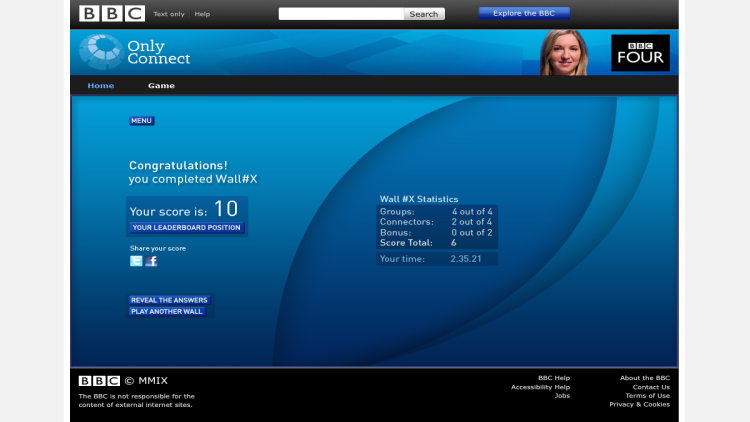Screen dimensions: 750x422
Task: Share score on Twitter
Action: (x=136, y=261)
